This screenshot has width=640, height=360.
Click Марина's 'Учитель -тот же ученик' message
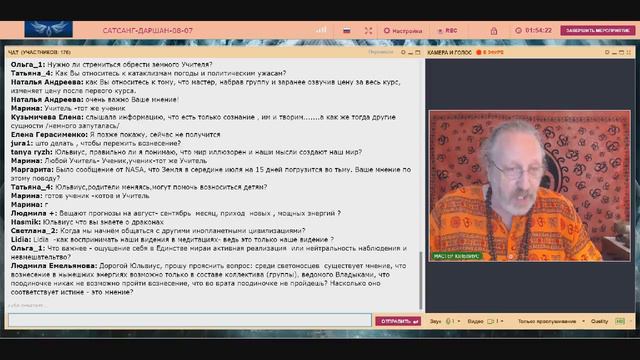[68, 108]
